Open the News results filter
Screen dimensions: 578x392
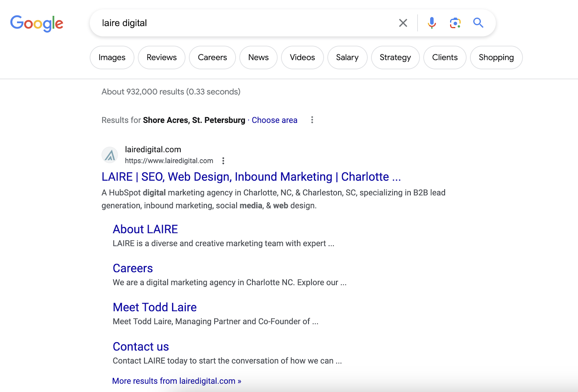[x=258, y=57]
